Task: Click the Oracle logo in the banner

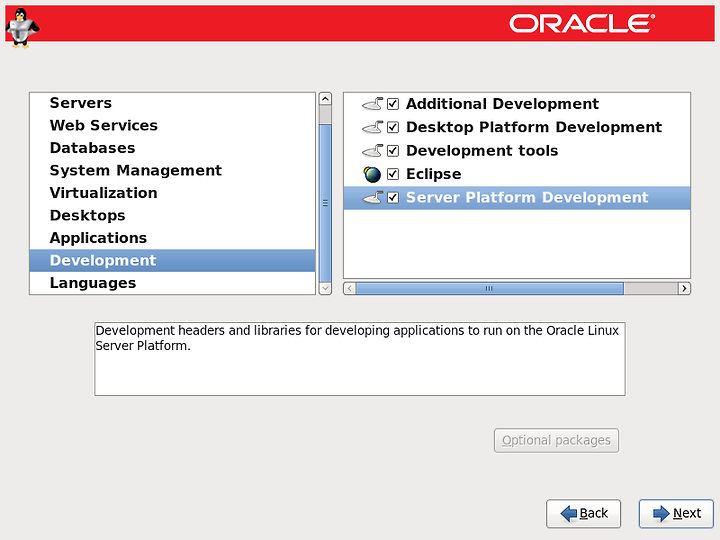Action: 582,23
